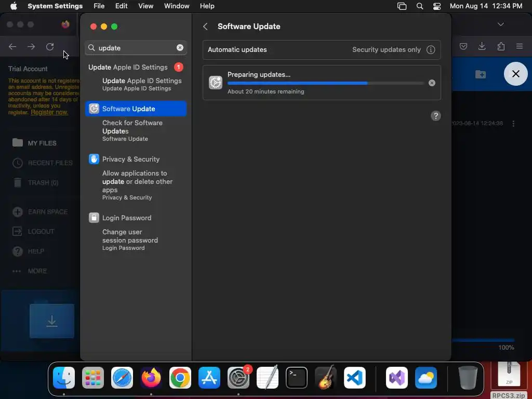The image size is (532, 399).
Task: Open GarageBand from the Dock
Action: pyautogui.click(x=326, y=377)
